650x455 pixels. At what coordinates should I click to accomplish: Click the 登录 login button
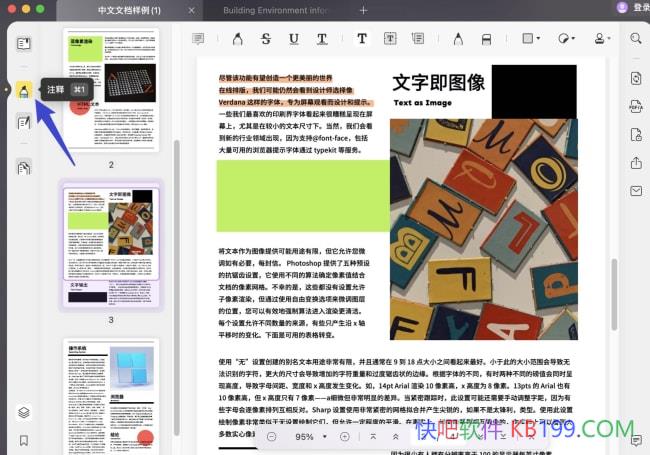pyautogui.click(x=636, y=8)
